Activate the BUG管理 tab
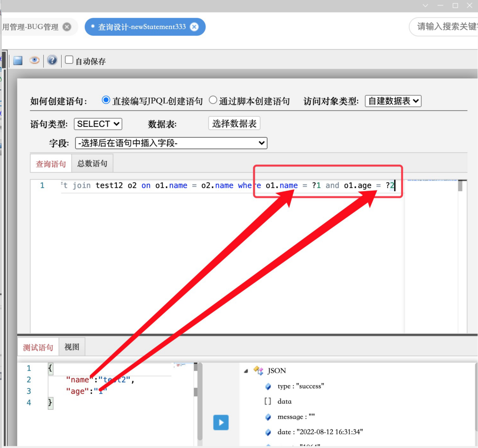The height and width of the screenshot is (448, 478). coord(31,27)
